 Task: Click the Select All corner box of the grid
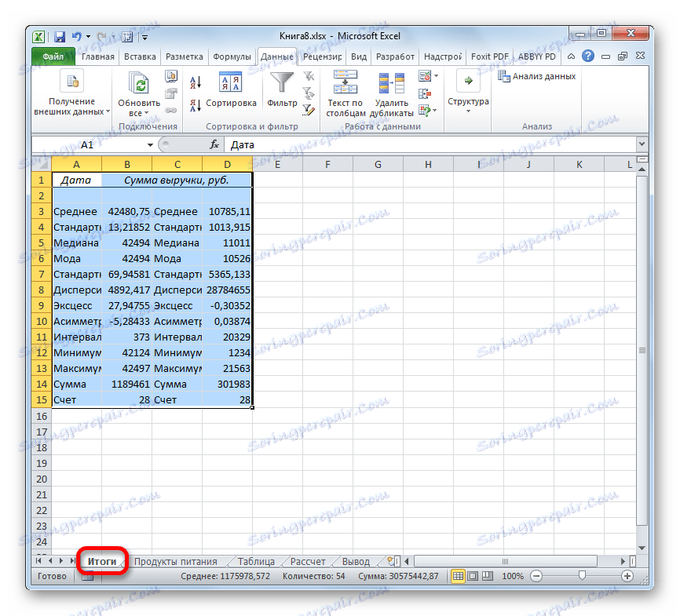42,164
